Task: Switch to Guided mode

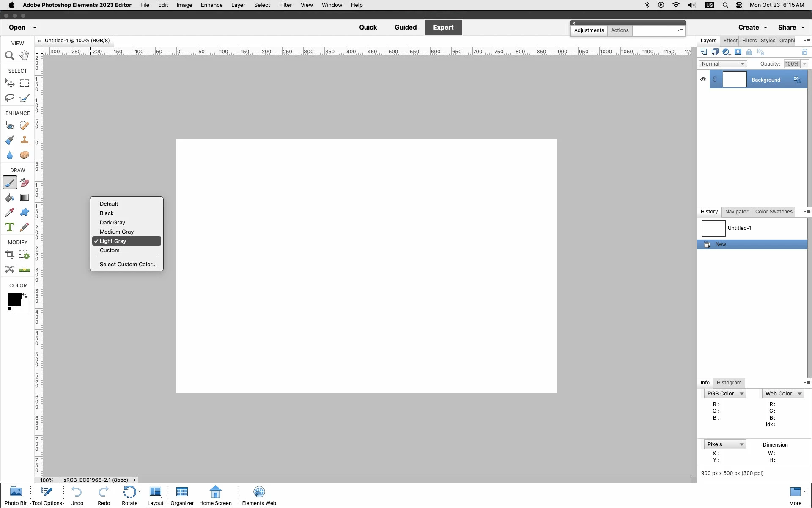Action: pyautogui.click(x=405, y=28)
